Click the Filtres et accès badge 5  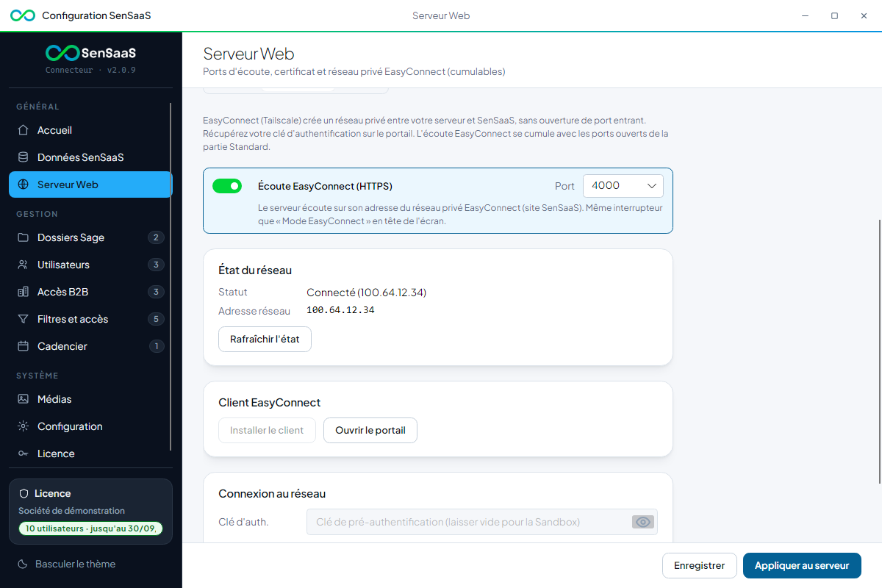click(x=155, y=319)
